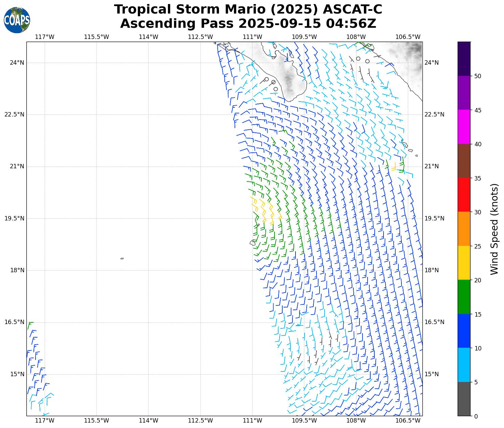
Task: Select the magenta 40-45 knot color band
Action: click(464, 127)
